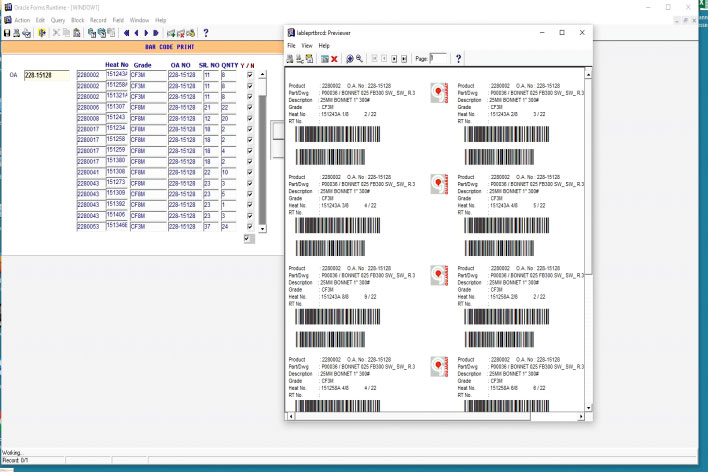708x472 pixels.
Task: Click the Previewer vertical scroll-up arrow
Action: tap(588, 74)
